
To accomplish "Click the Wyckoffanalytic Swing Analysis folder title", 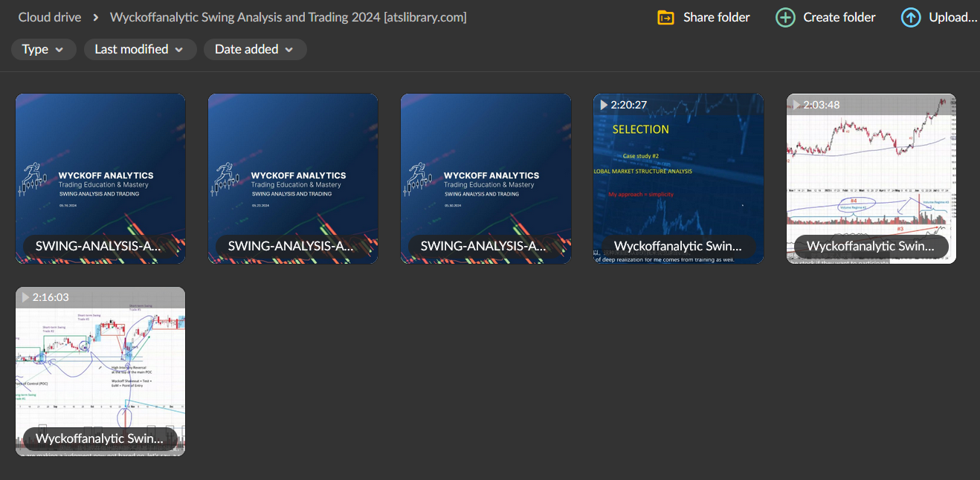I will tap(286, 16).
